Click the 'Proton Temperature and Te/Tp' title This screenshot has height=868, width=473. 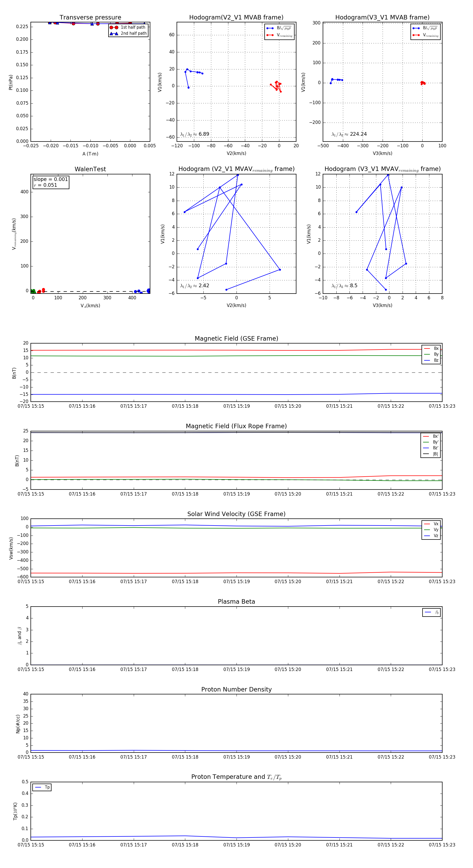236,777
